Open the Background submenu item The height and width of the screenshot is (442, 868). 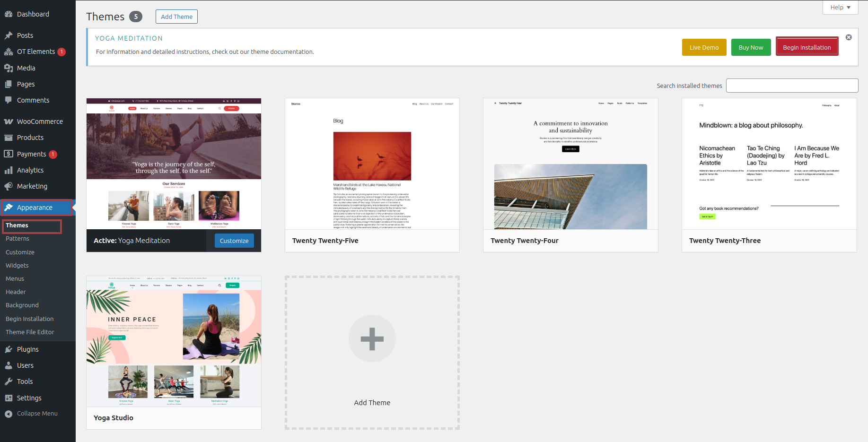(x=22, y=305)
